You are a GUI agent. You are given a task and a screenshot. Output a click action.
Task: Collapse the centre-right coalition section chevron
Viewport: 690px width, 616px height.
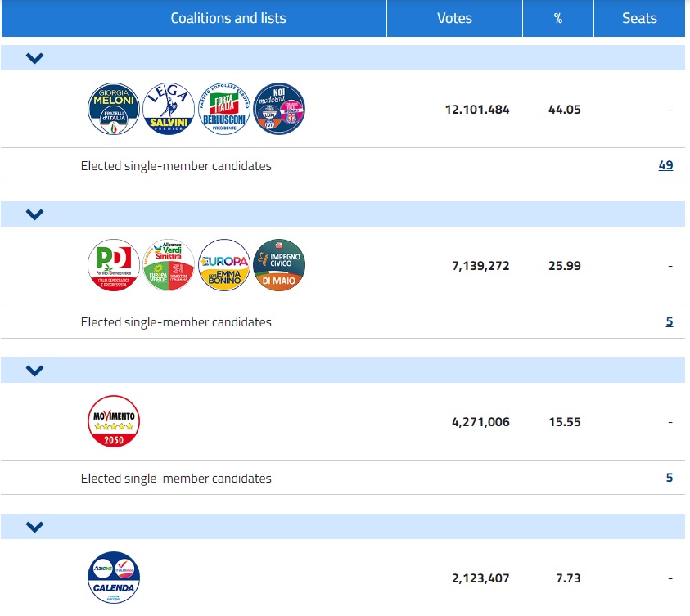click(x=34, y=58)
